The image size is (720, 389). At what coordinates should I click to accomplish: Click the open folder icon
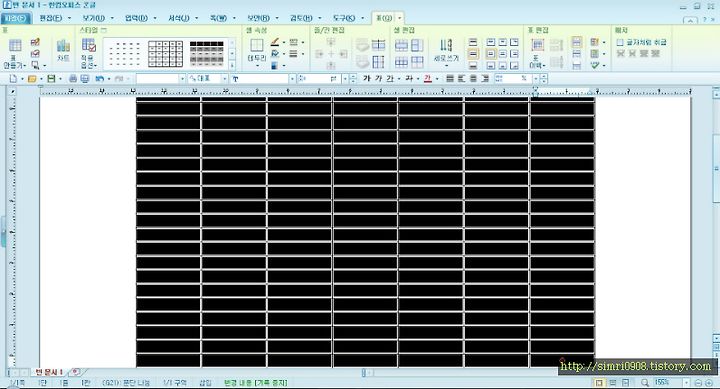click(x=32, y=79)
